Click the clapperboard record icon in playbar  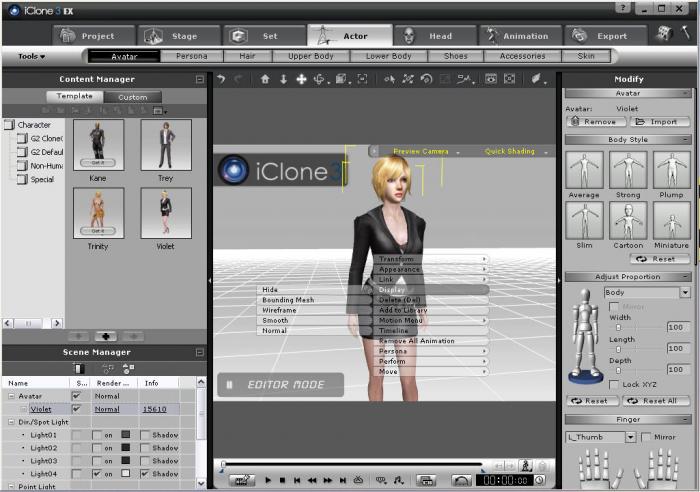(242, 480)
